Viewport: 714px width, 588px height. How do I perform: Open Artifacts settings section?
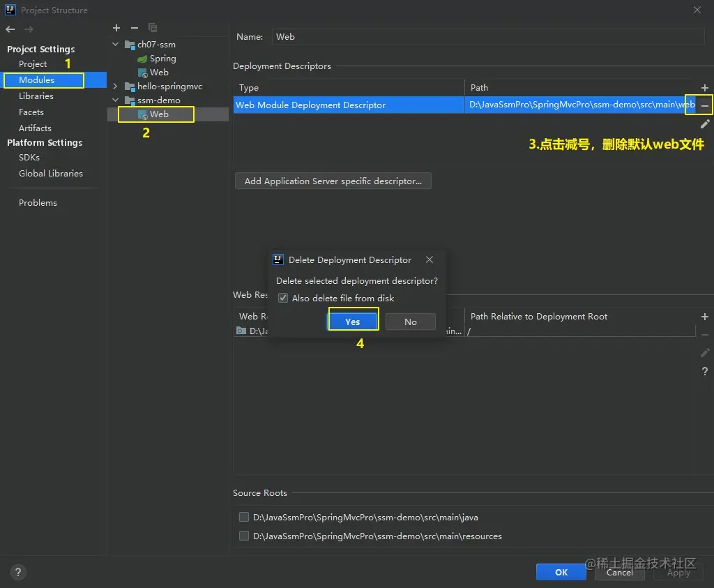(x=35, y=128)
